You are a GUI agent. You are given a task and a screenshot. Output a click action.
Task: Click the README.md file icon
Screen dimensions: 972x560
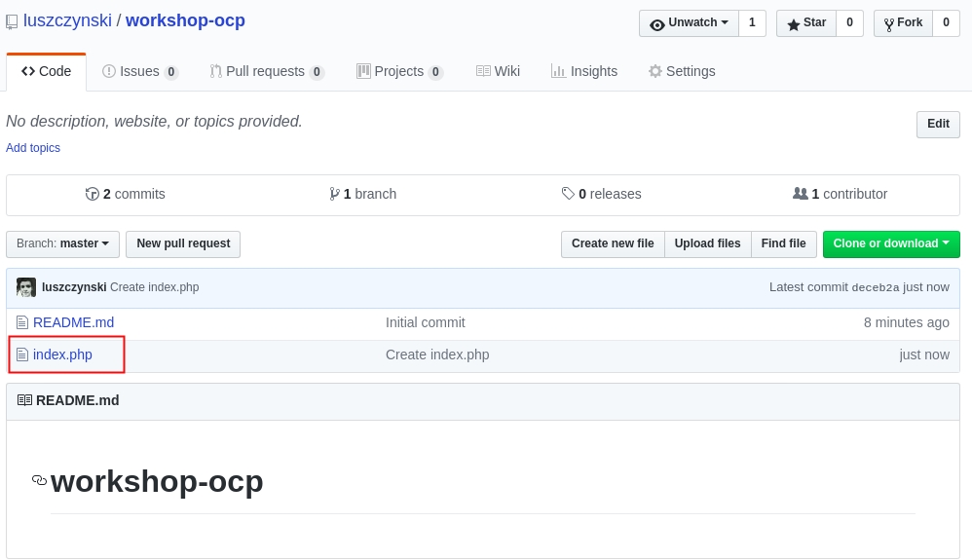pyautogui.click(x=22, y=322)
